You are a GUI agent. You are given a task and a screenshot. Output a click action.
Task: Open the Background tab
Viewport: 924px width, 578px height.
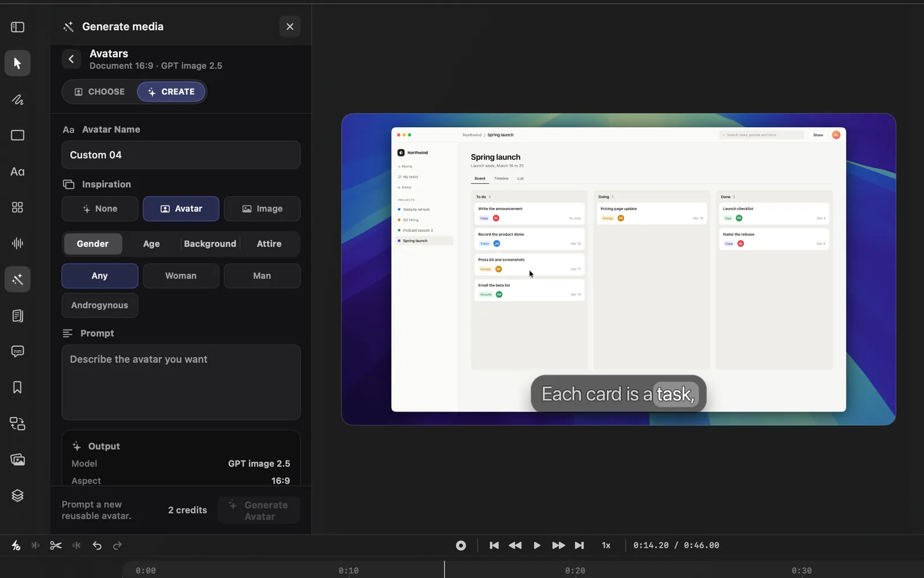coord(210,244)
